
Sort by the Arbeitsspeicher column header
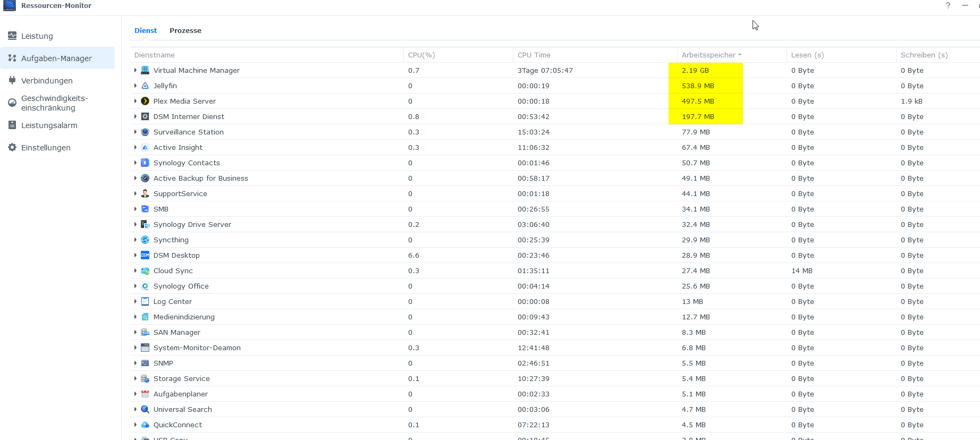point(732,55)
